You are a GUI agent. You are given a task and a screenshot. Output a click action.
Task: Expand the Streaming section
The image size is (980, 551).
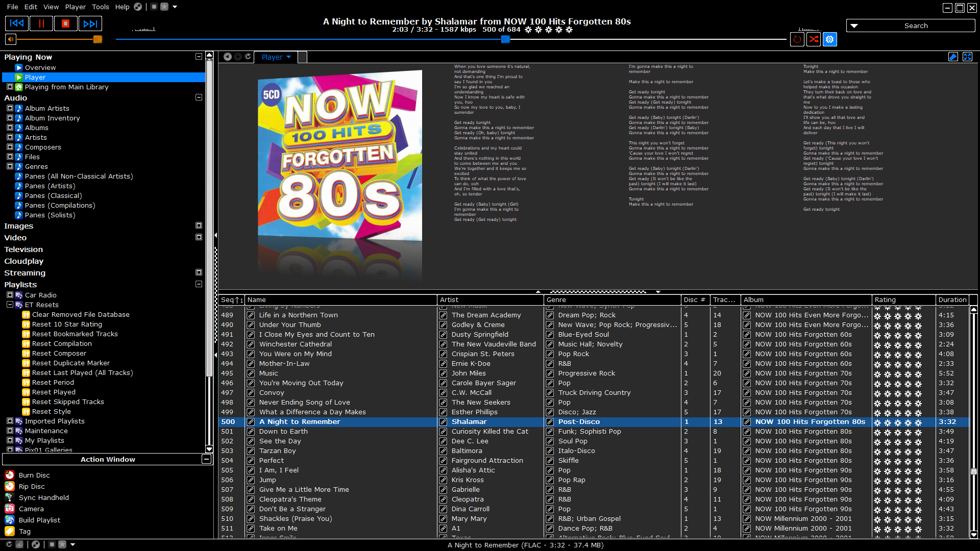point(199,272)
